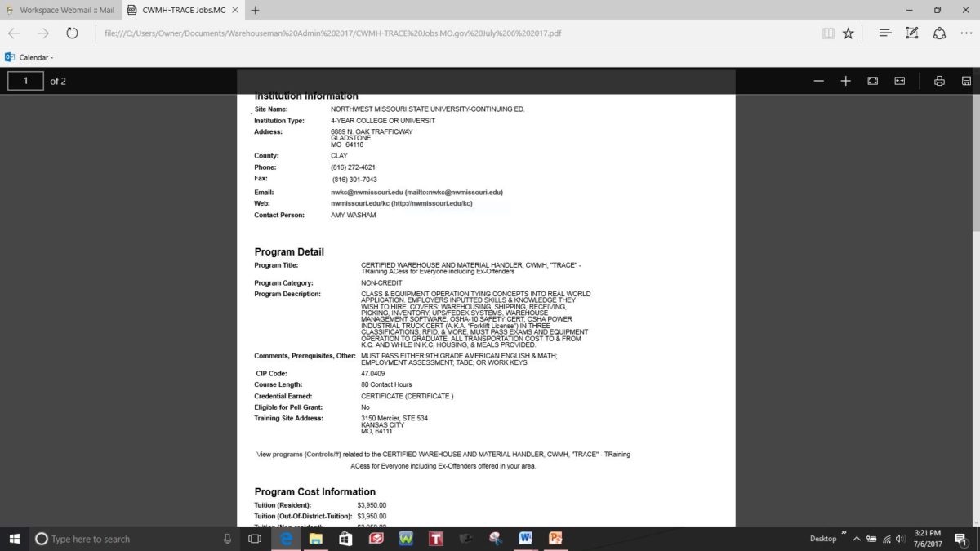Screen dimensions: 980x551
Task: Zoom out the PDF with the minus button
Action: coord(819,81)
